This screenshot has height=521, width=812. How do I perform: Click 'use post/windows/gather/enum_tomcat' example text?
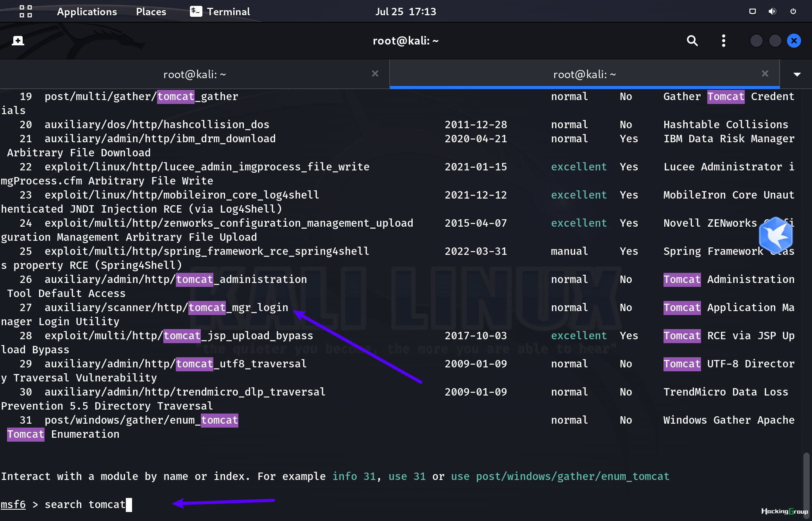(560, 476)
